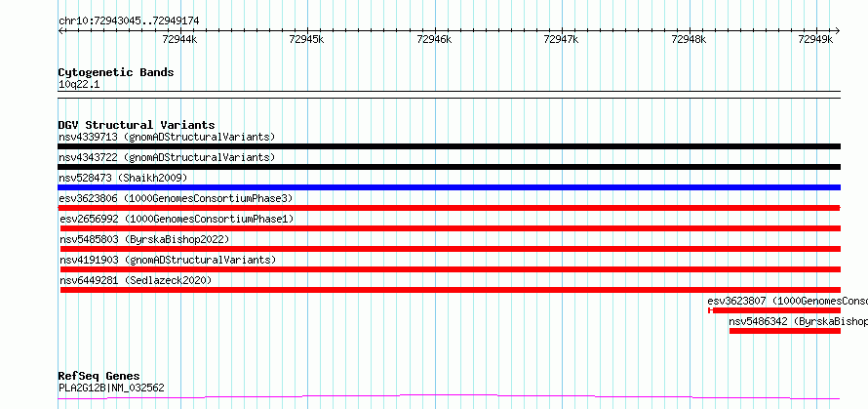Click the blue bar for nsv528473
Screen dimensions: 868x409
(x=449, y=187)
